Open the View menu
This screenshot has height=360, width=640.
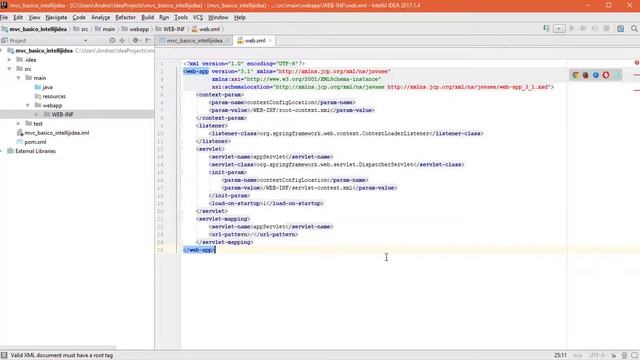point(34,18)
